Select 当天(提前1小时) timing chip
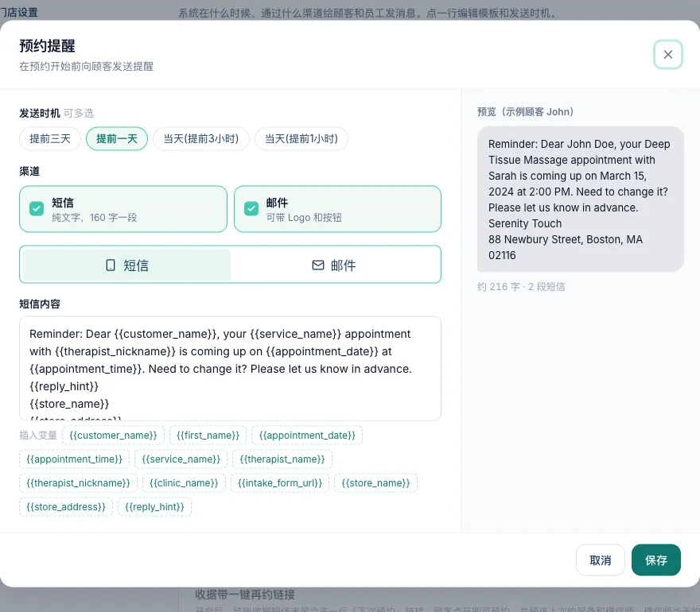The height and width of the screenshot is (612, 700). pyautogui.click(x=301, y=139)
